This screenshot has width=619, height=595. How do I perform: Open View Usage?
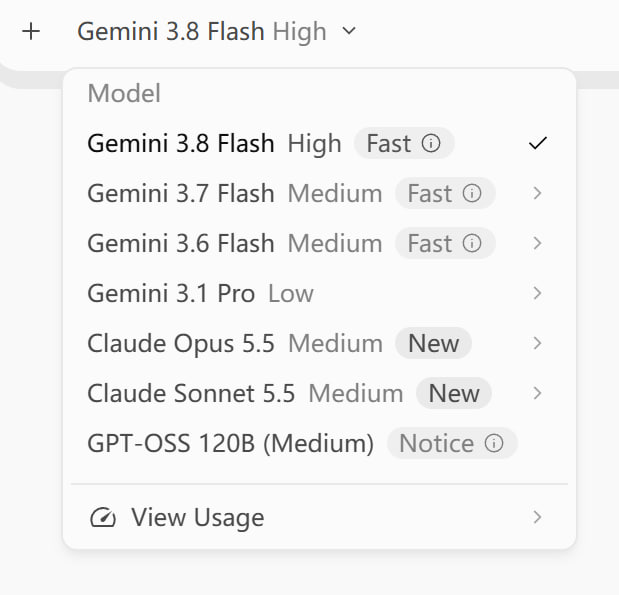(x=319, y=517)
